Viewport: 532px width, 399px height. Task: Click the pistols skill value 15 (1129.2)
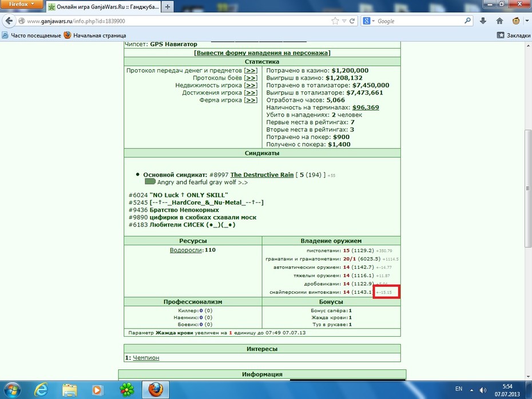(358, 251)
